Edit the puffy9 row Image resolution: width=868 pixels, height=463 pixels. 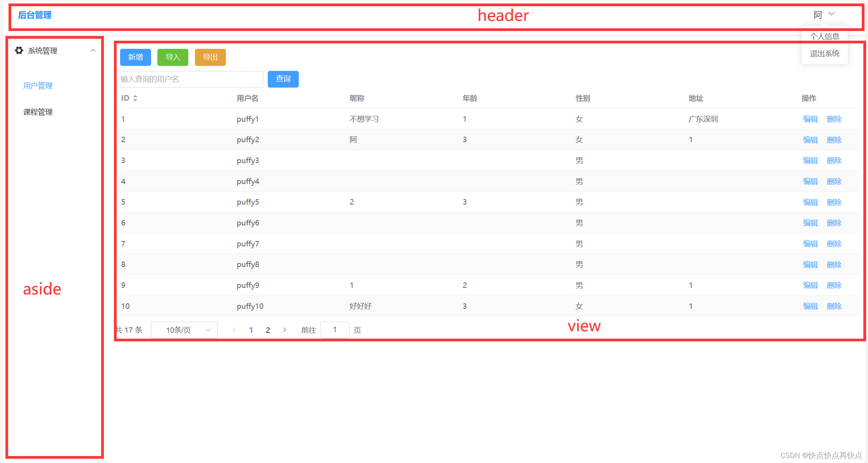click(x=810, y=285)
